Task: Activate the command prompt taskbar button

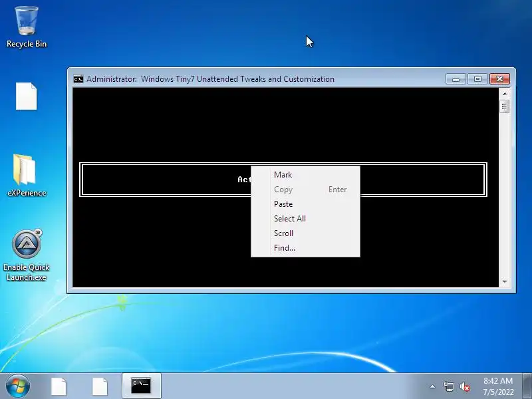Action: point(141,386)
